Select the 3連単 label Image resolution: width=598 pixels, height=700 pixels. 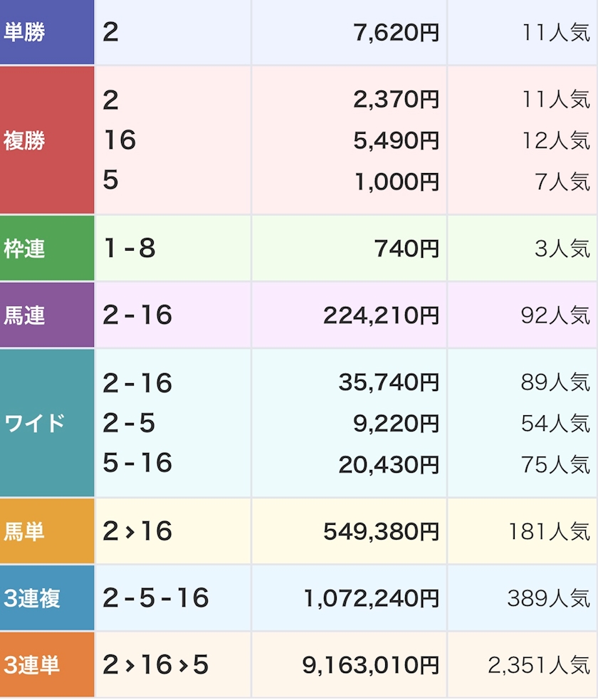coord(33,665)
